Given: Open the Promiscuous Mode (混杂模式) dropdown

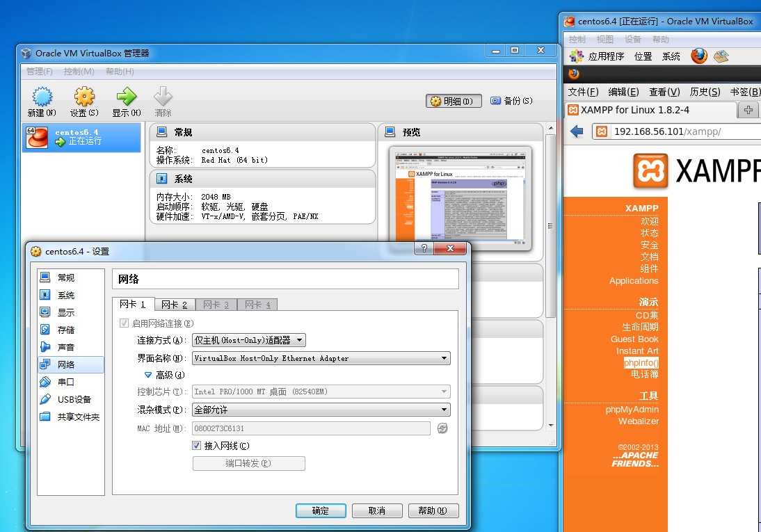Looking at the screenshot, I should (321, 410).
